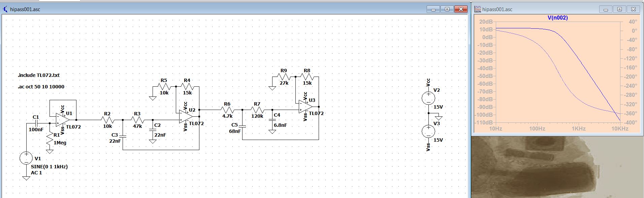Select the V2 15V supply source symbol

tap(428, 98)
